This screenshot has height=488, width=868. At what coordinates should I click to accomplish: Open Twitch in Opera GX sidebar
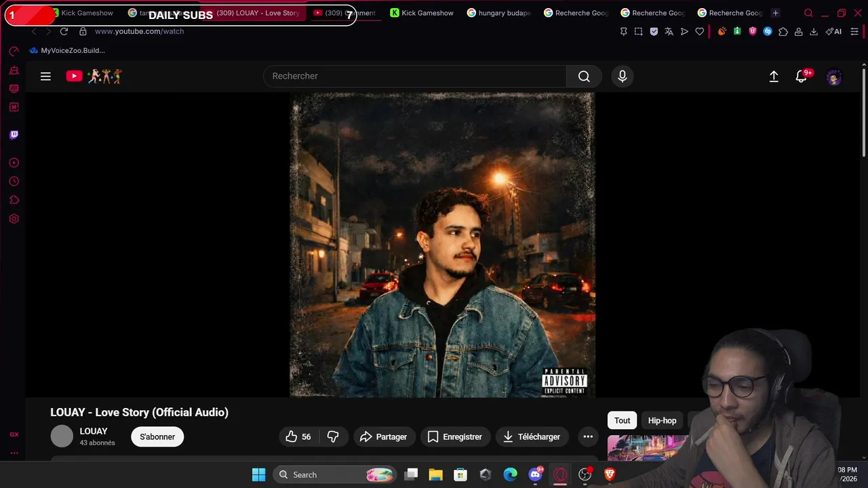pos(14,135)
